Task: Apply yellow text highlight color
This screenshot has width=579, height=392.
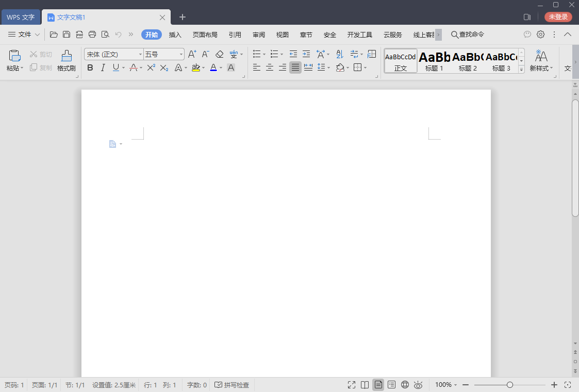Action: (196, 67)
